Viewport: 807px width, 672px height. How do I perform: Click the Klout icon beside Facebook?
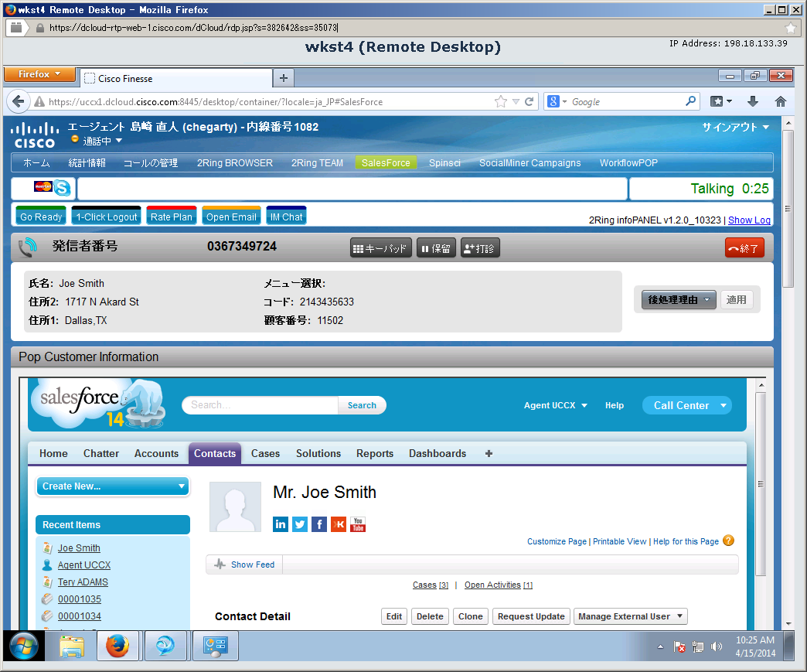click(339, 524)
